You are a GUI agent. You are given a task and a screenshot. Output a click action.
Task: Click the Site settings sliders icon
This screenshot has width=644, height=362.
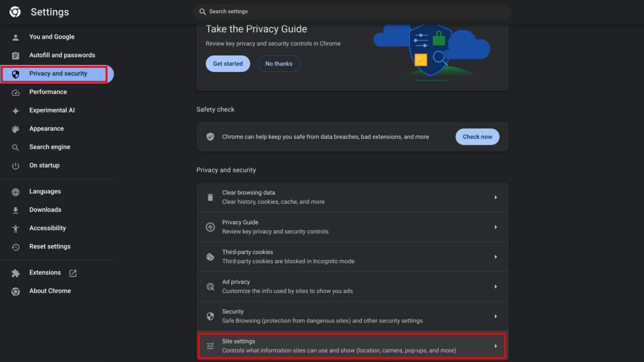click(210, 345)
